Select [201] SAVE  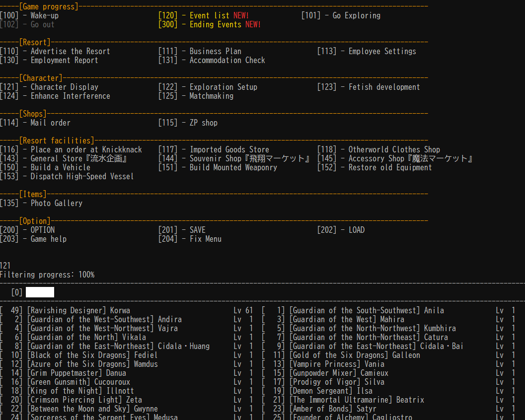[182, 230]
